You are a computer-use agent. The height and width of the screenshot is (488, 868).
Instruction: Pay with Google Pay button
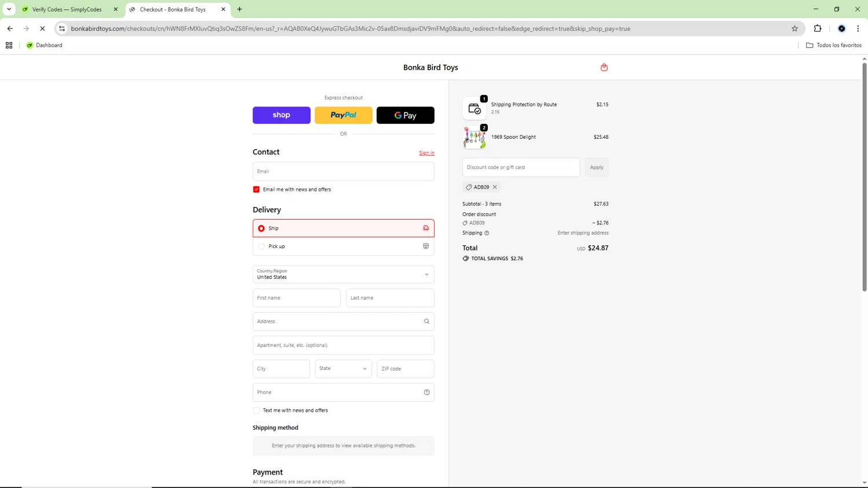(x=405, y=115)
